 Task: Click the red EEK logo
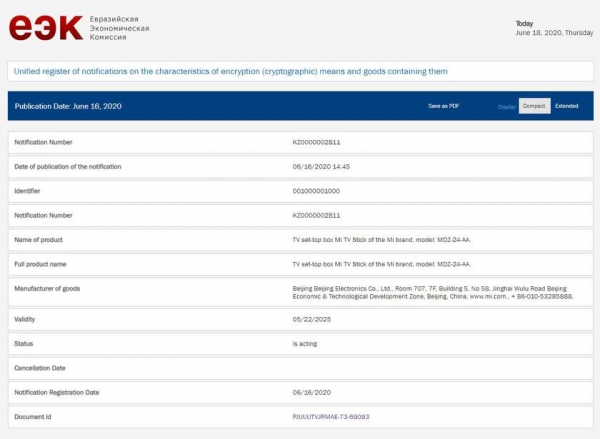tap(46, 28)
